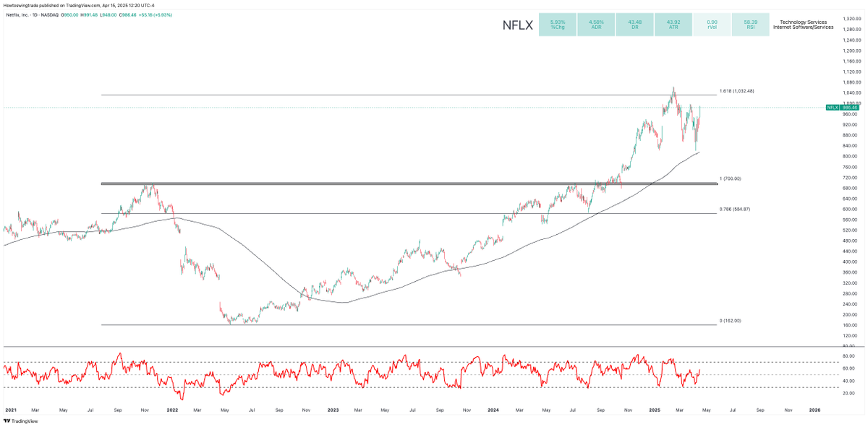The height and width of the screenshot is (427, 868).
Task: Click the Technology Services sector label
Action: (803, 22)
